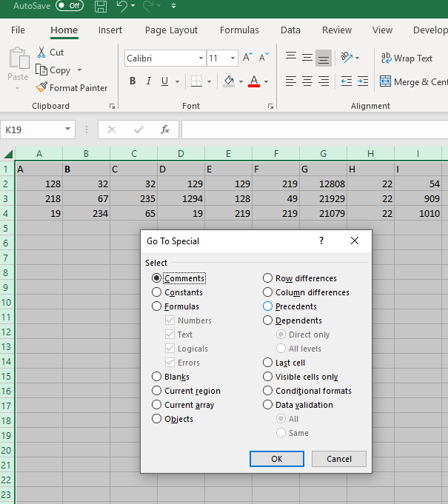This screenshot has width=448, height=504.
Task: Click Cancel in Go To Special dialog
Action: click(x=338, y=458)
